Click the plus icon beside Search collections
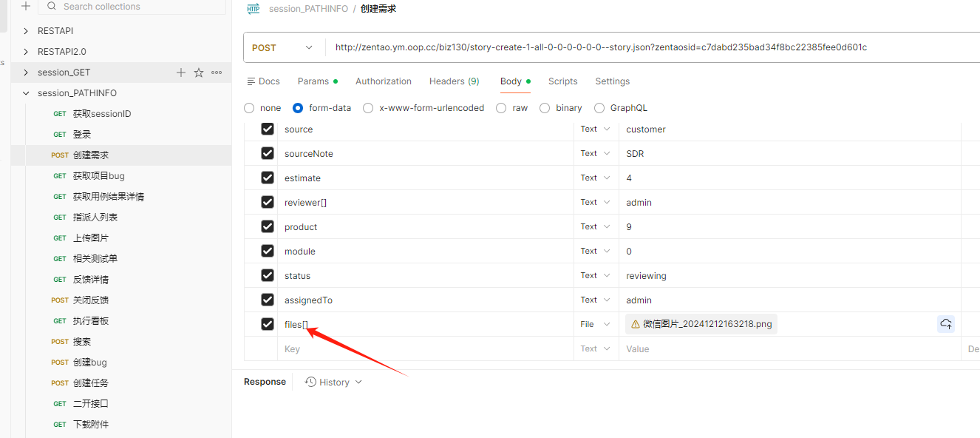 pos(26,6)
